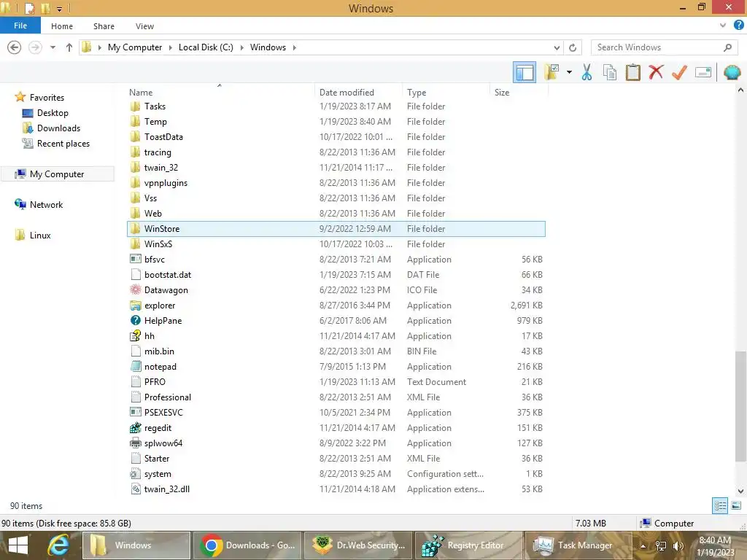Click the folder options icon with checkmark
The image size is (747, 560).
click(x=551, y=72)
